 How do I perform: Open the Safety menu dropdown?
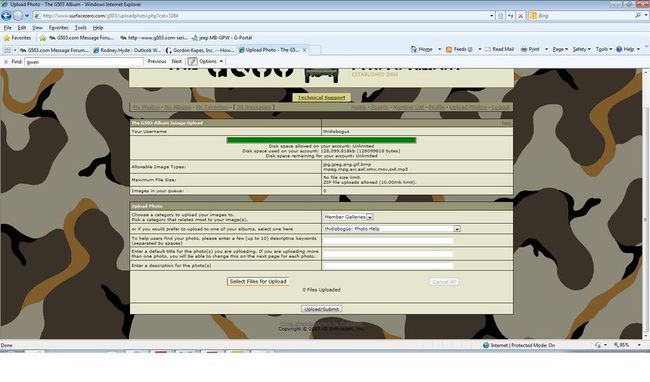[581, 49]
